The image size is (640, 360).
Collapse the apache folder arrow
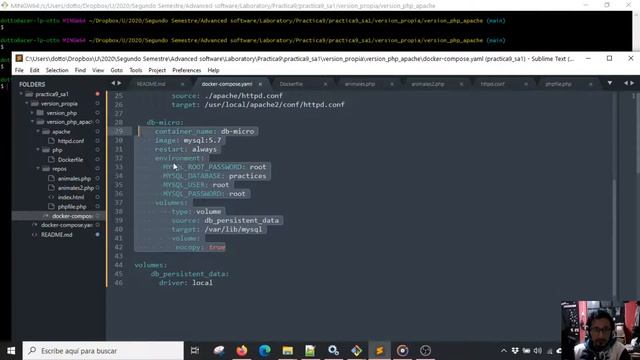(x=38, y=131)
